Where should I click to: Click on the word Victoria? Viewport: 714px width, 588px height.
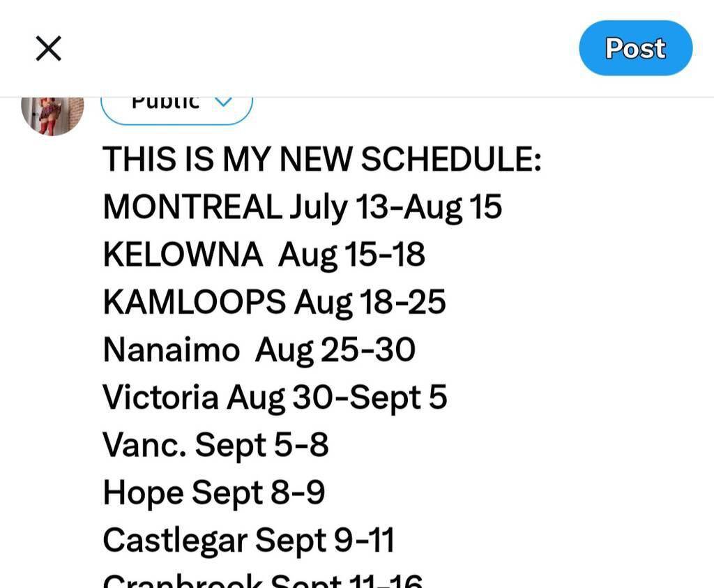[x=160, y=397]
